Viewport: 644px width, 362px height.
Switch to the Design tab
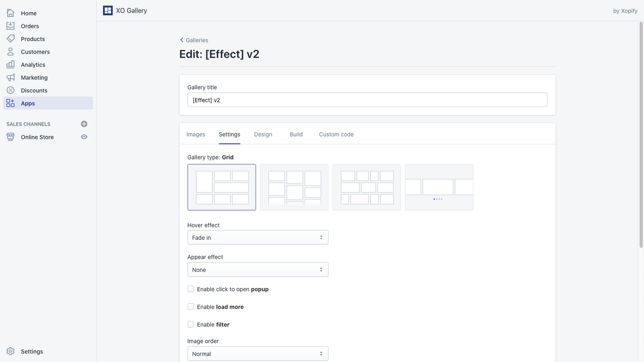click(263, 134)
